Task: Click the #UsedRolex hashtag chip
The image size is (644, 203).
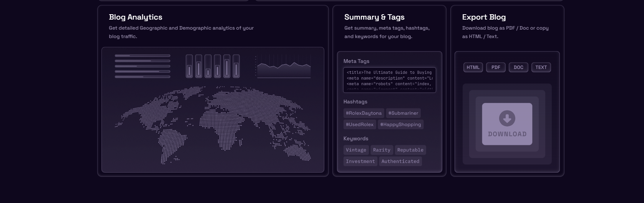Action: click(x=360, y=124)
